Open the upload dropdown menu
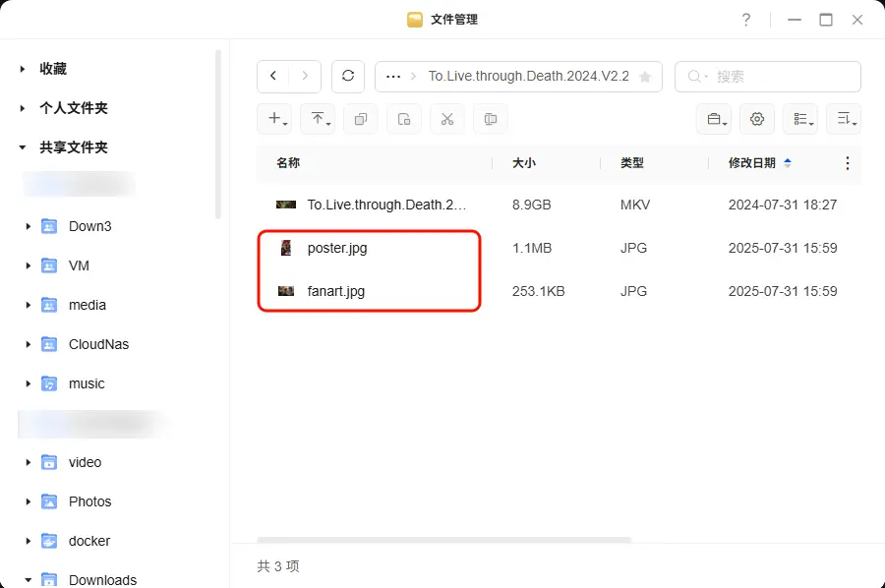885x588 pixels. point(321,119)
